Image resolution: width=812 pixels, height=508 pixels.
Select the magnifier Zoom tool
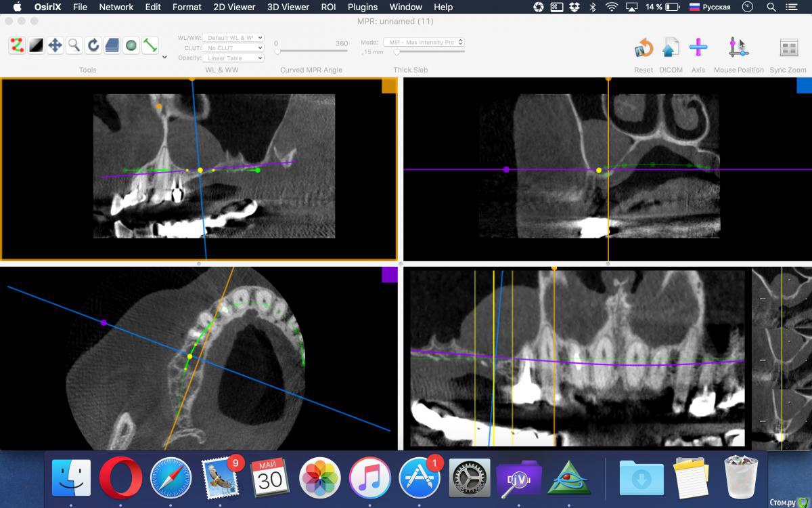tap(74, 46)
